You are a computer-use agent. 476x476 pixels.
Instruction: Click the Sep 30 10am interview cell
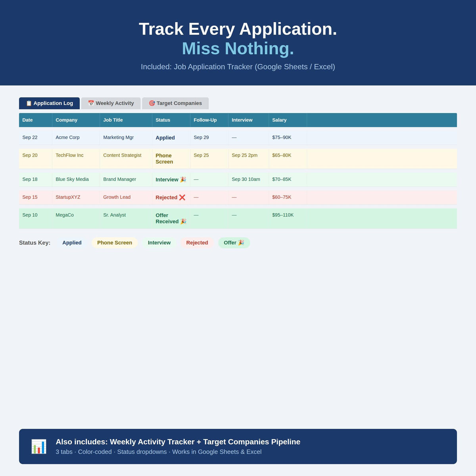(249, 179)
